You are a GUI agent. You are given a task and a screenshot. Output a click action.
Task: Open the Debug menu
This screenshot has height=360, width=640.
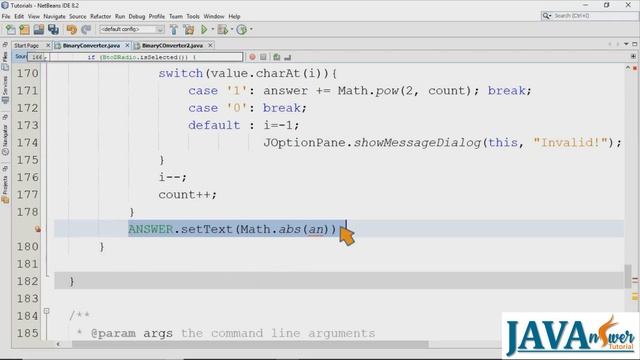(x=137, y=16)
